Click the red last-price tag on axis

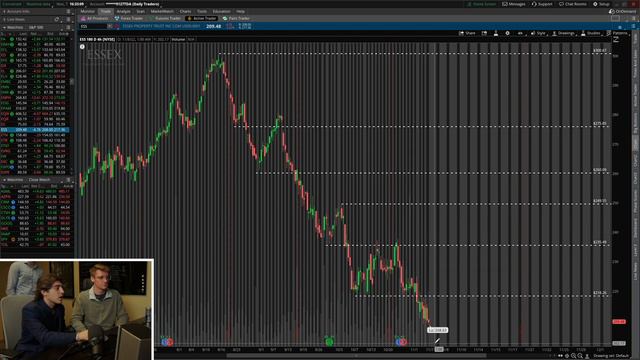coord(619,322)
